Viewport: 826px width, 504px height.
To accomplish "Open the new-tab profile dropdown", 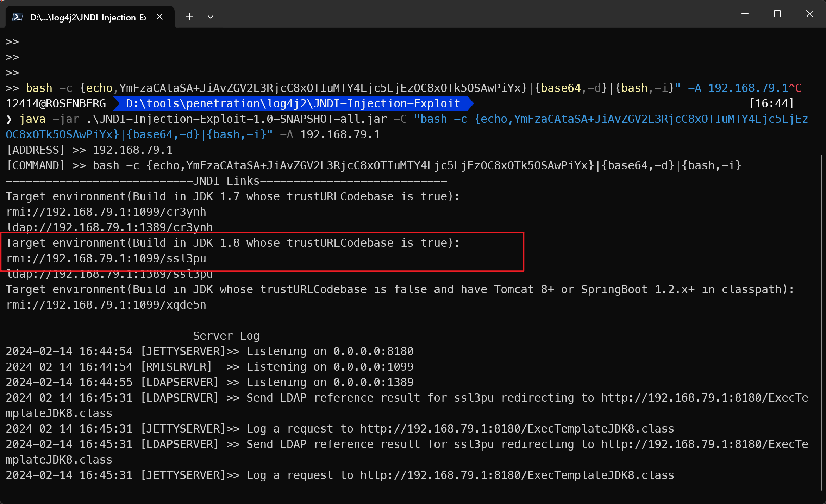I will [x=211, y=17].
